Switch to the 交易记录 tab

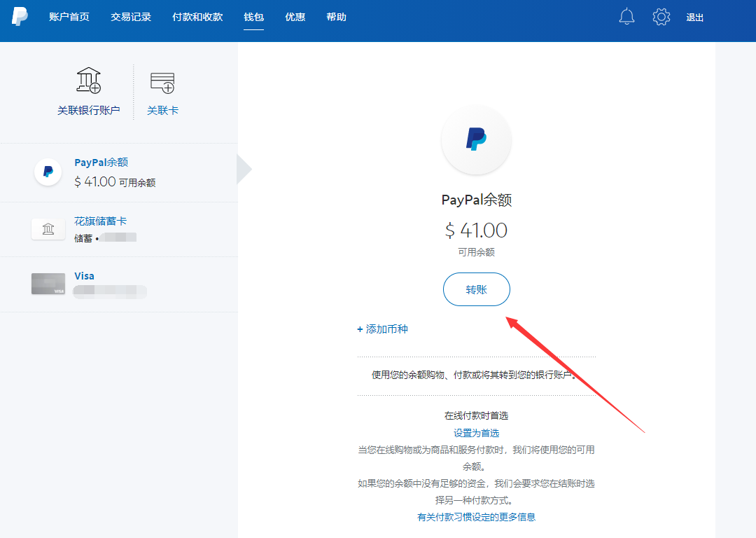(130, 17)
